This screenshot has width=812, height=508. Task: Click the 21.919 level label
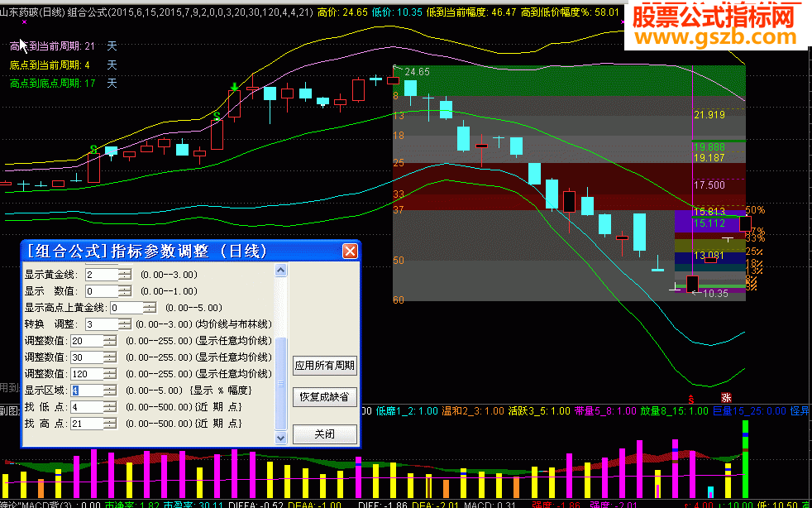coord(709,115)
